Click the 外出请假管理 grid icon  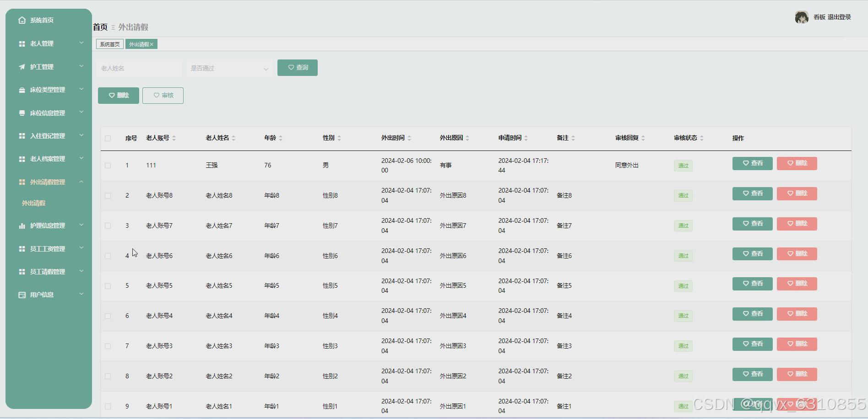click(x=22, y=182)
